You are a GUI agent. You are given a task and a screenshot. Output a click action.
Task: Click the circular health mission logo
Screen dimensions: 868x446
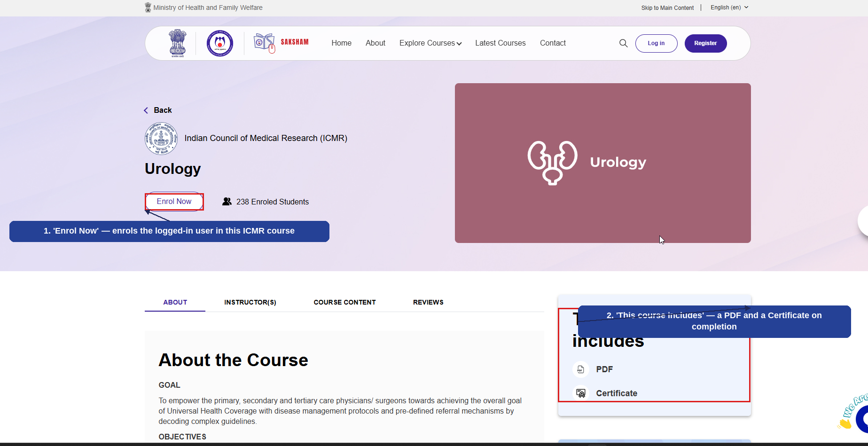tap(220, 43)
